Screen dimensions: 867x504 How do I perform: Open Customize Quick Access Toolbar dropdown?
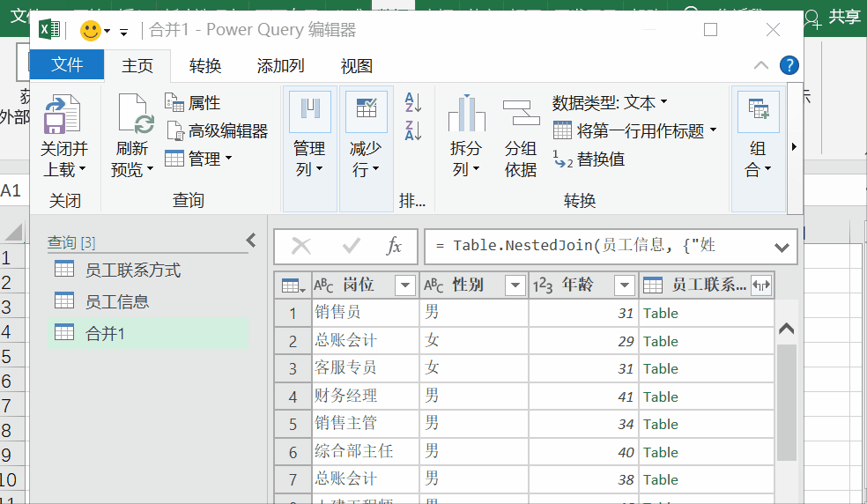click(x=124, y=32)
